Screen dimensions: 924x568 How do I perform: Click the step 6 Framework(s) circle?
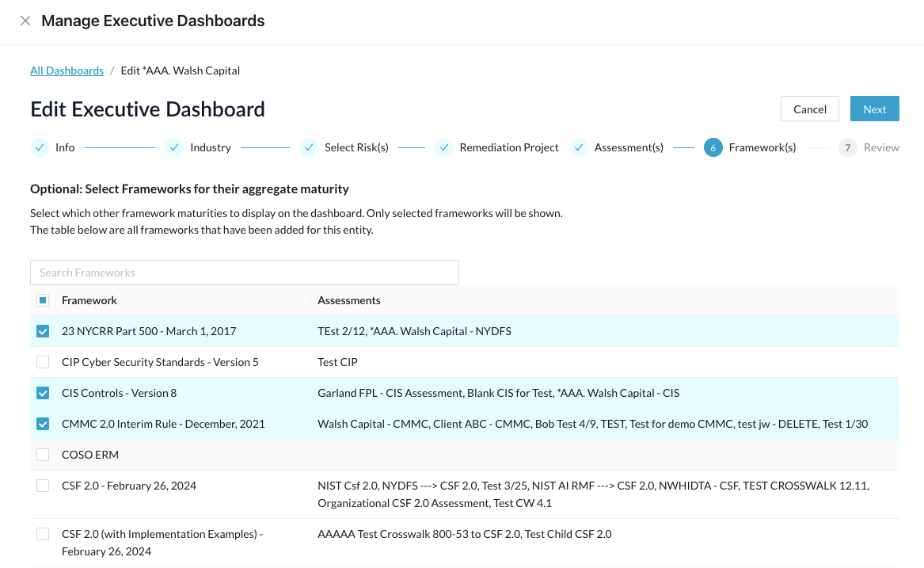point(713,147)
